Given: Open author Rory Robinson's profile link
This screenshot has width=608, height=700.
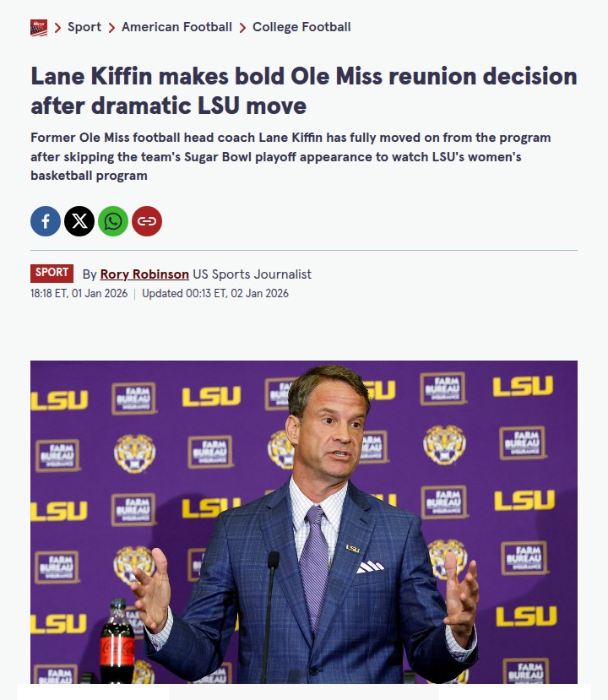Looking at the screenshot, I should 144,274.
